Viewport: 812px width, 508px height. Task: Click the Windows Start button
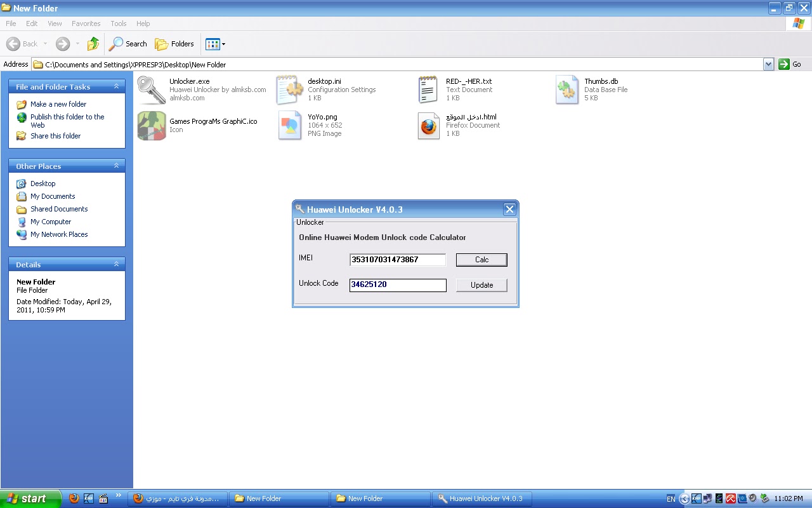(30, 498)
